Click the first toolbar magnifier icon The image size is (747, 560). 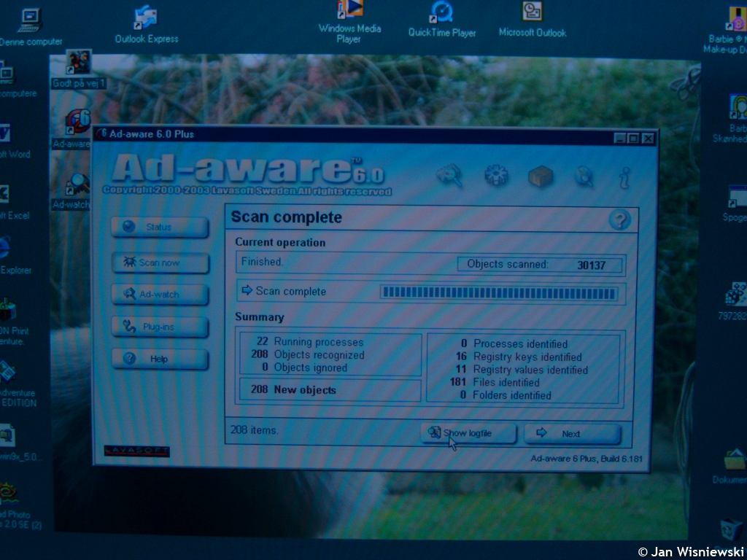pyautogui.click(x=449, y=175)
